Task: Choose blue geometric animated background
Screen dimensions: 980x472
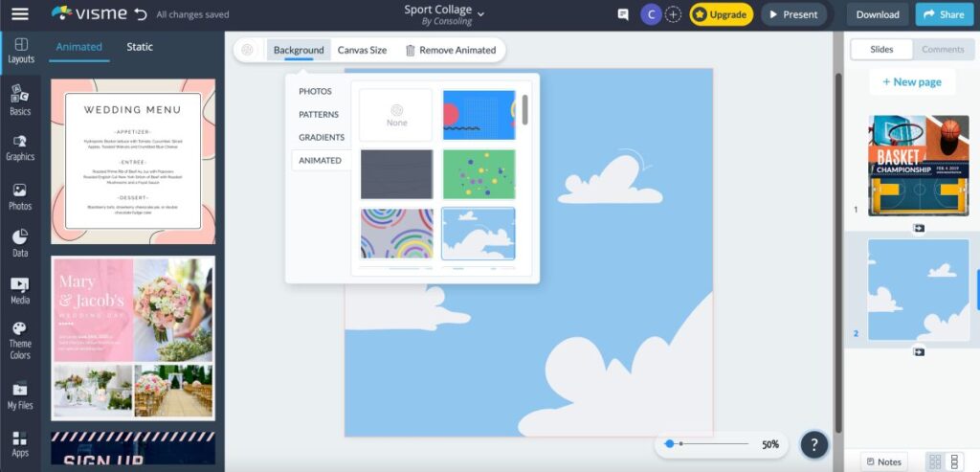Action: [x=479, y=115]
